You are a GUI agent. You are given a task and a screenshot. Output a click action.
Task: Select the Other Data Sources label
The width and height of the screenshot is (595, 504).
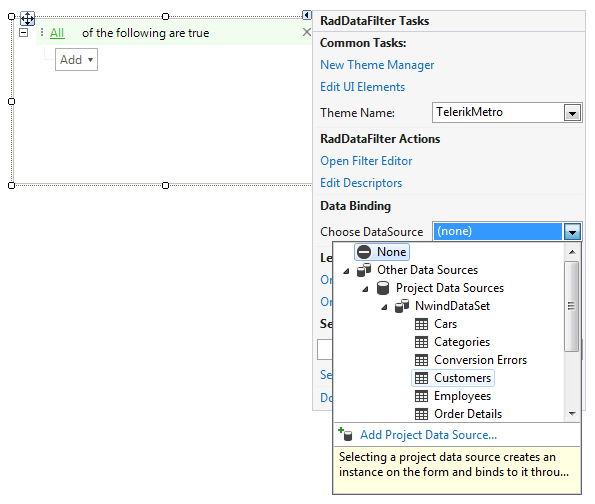point(427,270)
